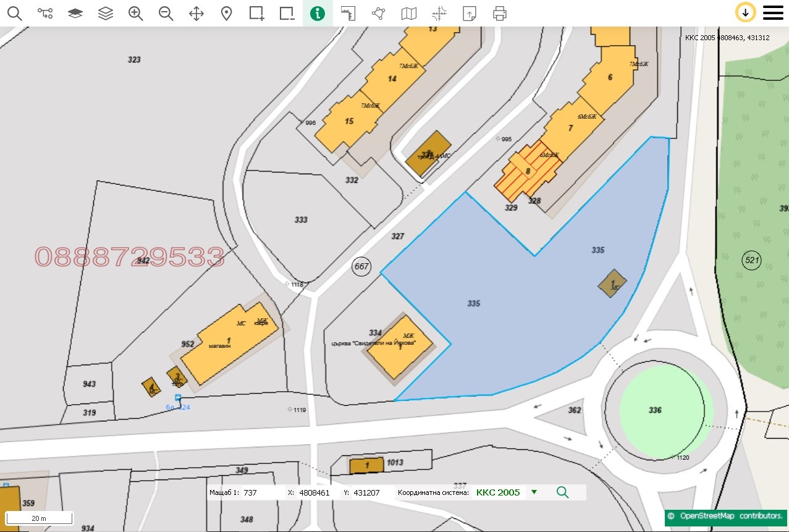789x532 pixels.
Task: Select the location marker tool
Action: (226, 12)
